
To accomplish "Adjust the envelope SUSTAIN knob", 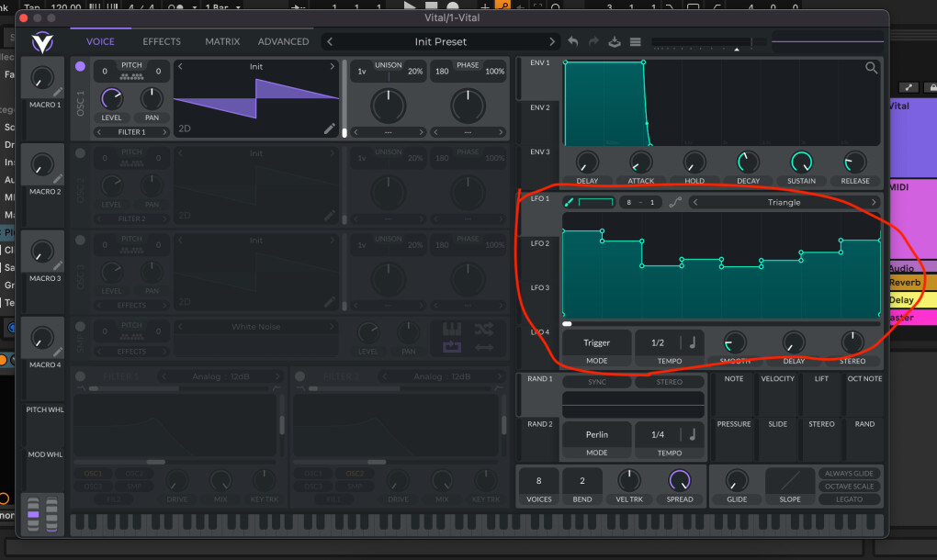I will 801,162.
